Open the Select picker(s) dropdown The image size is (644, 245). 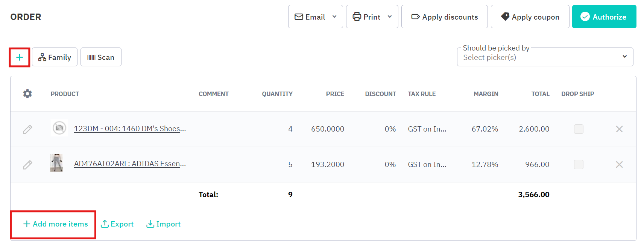tap(545, 57)
